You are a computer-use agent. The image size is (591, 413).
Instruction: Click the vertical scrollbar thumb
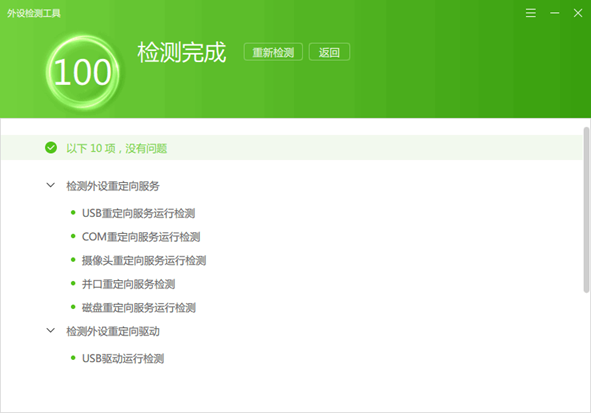click(586, 210)
